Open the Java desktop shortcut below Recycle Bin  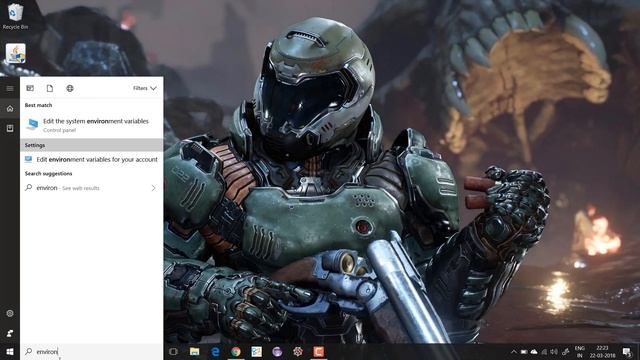click(x=16, y=54)
